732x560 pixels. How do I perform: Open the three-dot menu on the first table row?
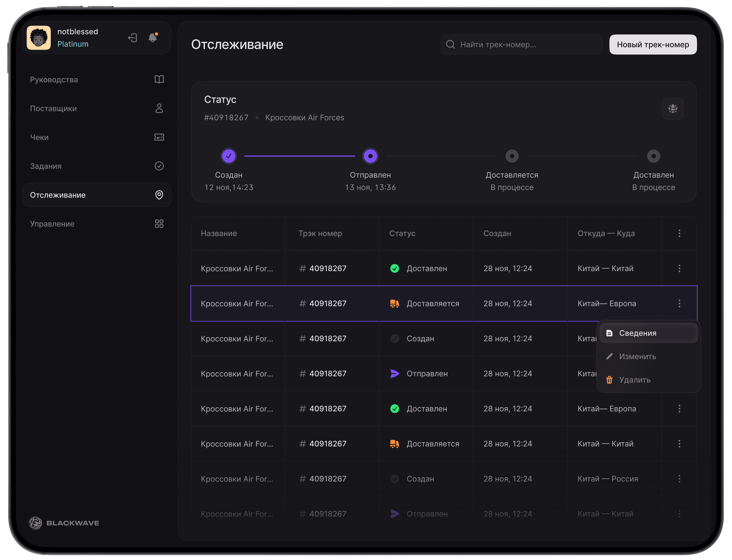(679, 268)
